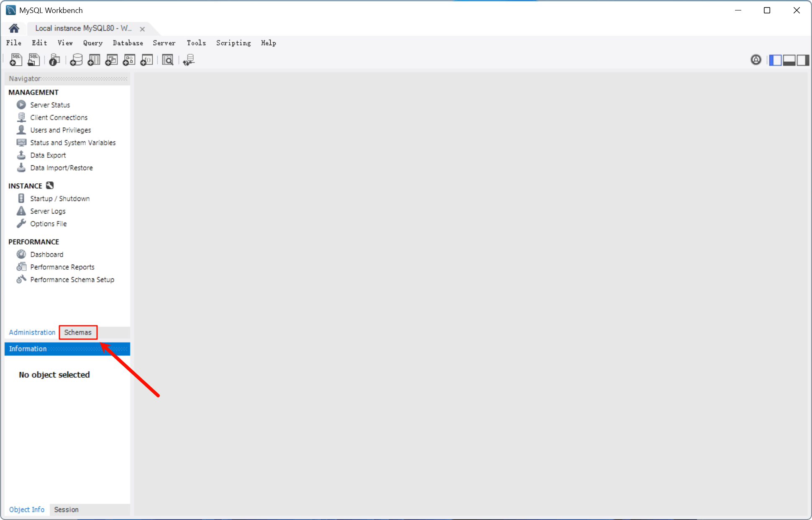812x520 pixels.
Task: Open the Edit menu
Action: (39, 43)
